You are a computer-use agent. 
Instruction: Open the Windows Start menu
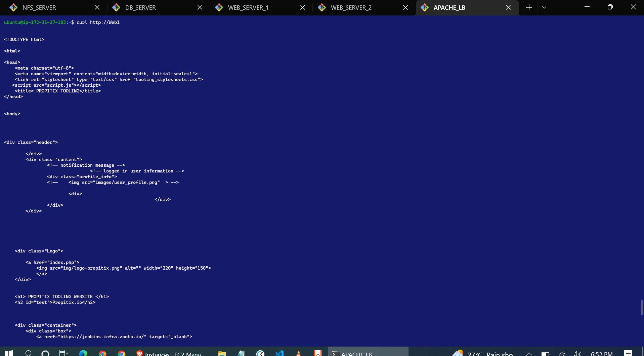click(x=9, y=353)
